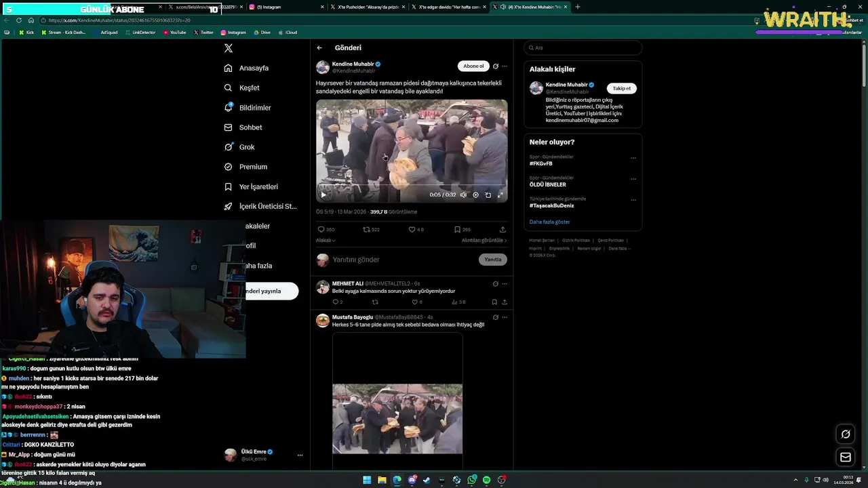The height and width of the screenshot is (488, 868).
Task: Like the main post heart icon
Action: [x=412, y=230]
